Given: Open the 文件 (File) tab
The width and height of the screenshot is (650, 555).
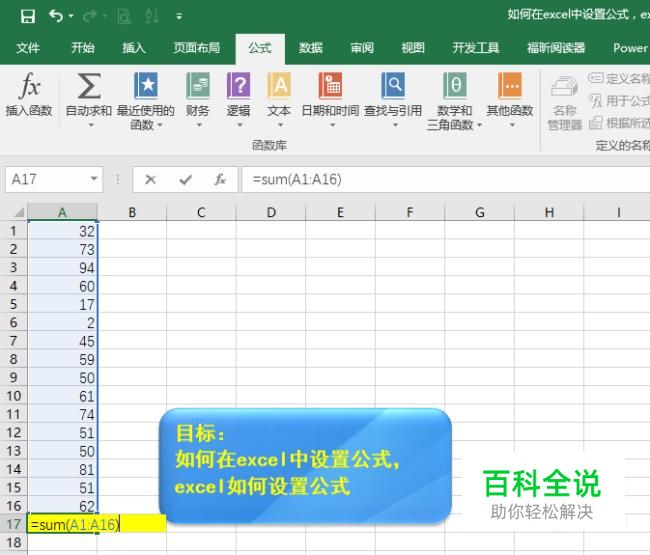Looking at the screenshot, I should (28, 48).
